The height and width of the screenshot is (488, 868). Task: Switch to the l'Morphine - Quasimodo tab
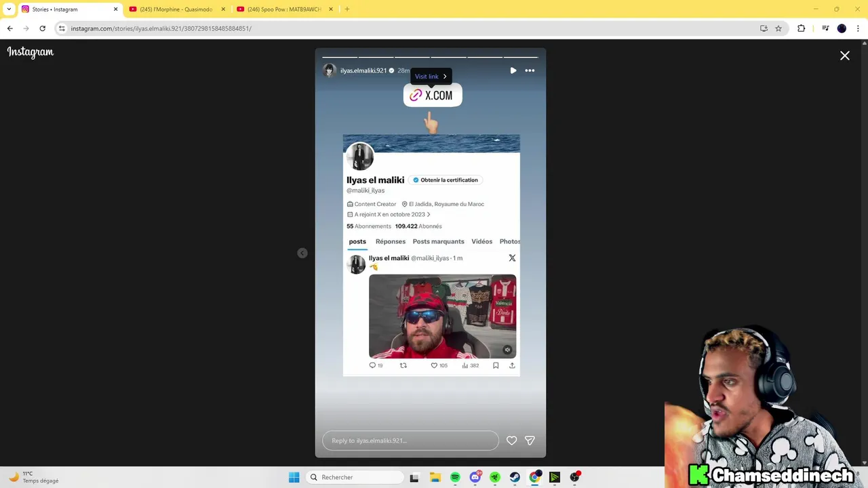click(x=176, y=9)
